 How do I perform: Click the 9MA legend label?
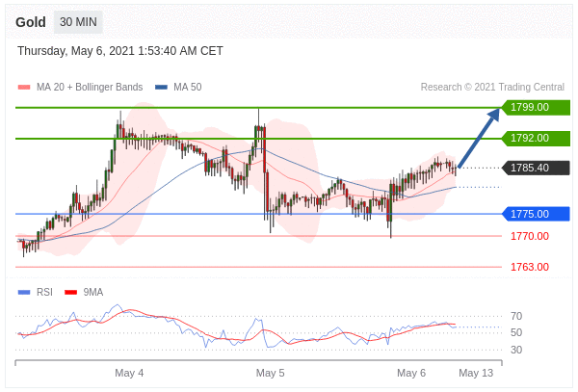pos(93,292)
